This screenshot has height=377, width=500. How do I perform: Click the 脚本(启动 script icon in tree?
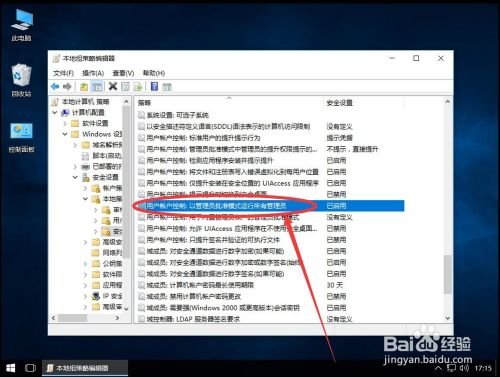pos(86,155)
